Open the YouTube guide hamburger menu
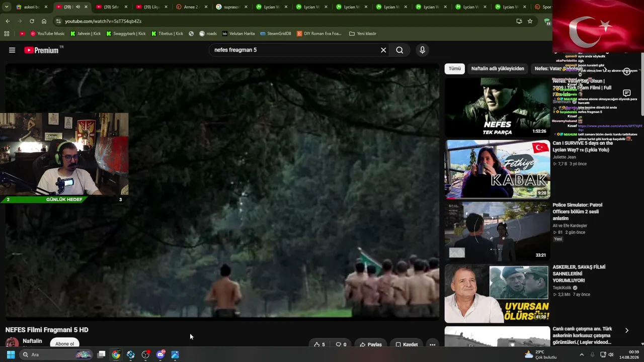 [12, 50]
